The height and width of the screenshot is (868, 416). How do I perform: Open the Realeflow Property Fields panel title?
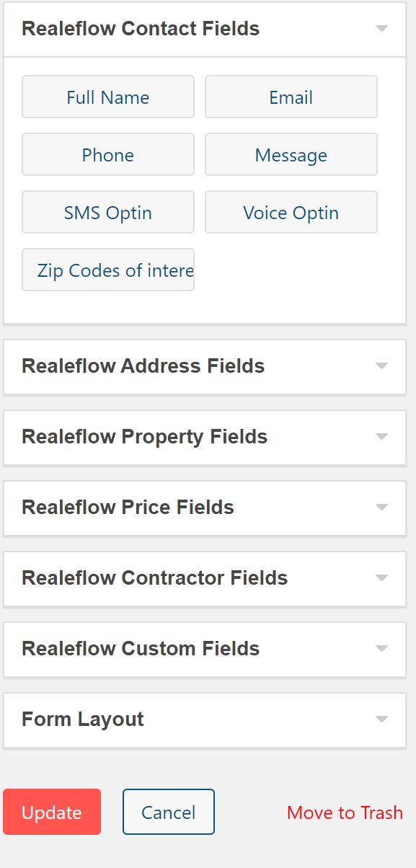pyautogui.click(x=144, y=437)
